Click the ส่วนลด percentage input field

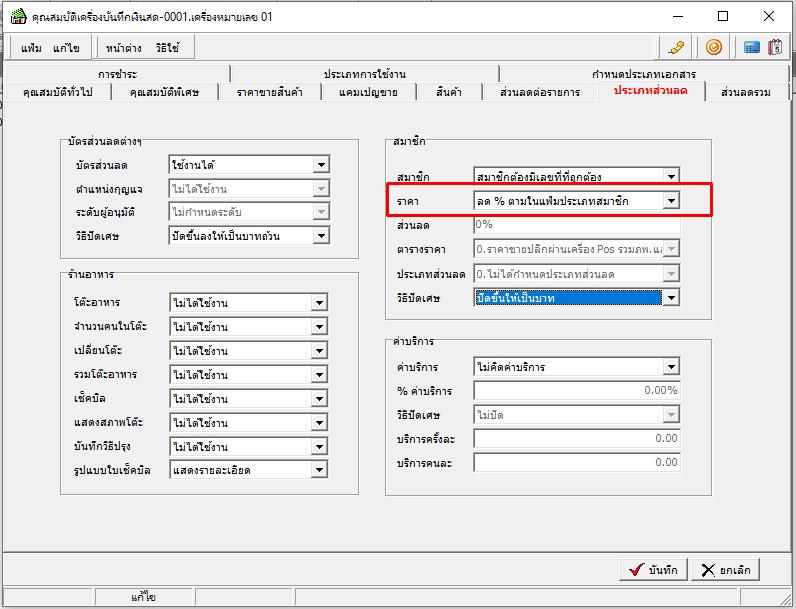point(576,225)
